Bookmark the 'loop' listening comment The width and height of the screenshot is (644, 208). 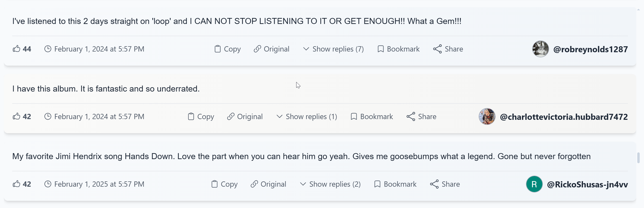[398, 49]
